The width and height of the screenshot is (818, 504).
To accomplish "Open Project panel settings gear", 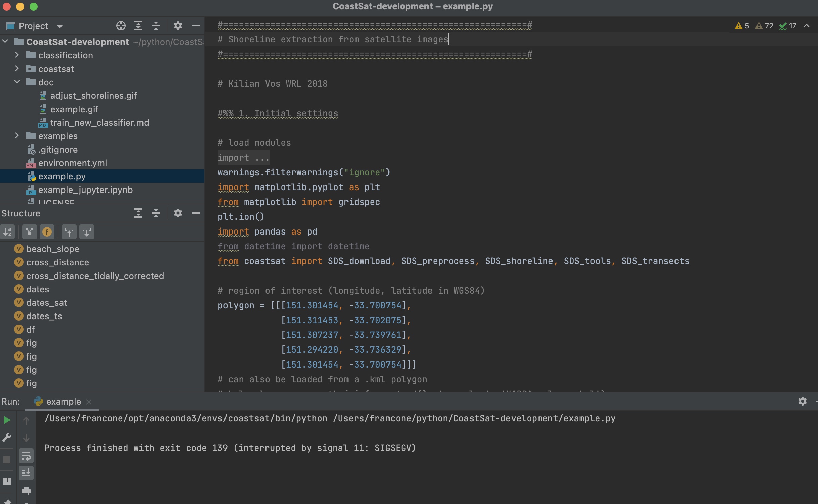I will 178,26.
